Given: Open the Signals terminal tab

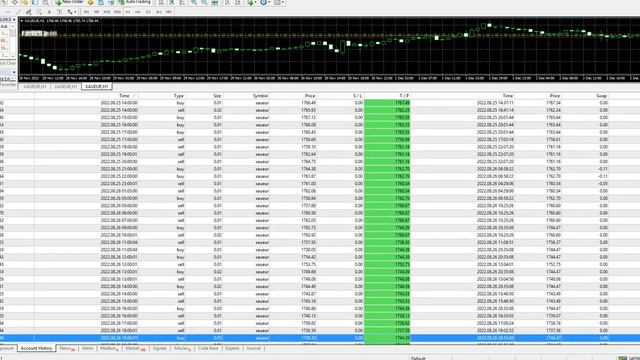Looking at the screenshot, I should pos(160,348).
